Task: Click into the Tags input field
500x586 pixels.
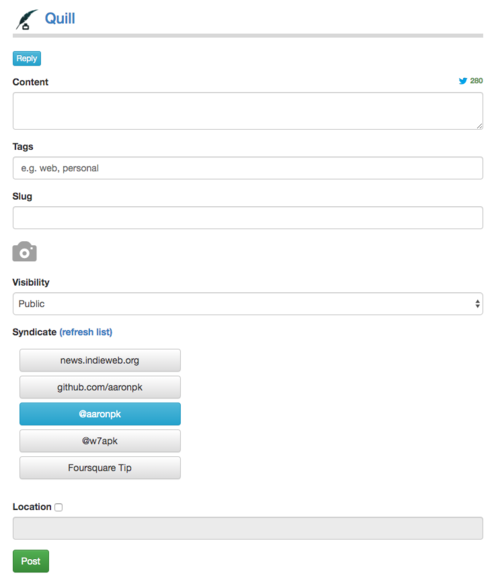Action: click(248, 168)
